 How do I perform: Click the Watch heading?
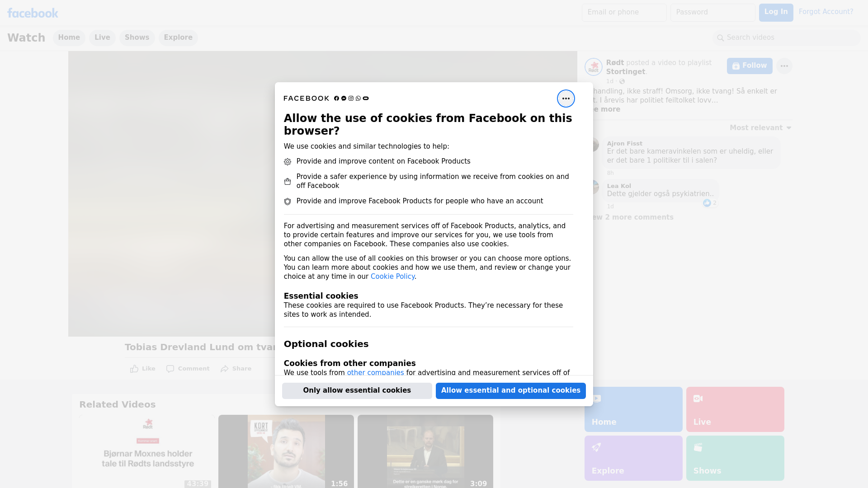point(26,38)
